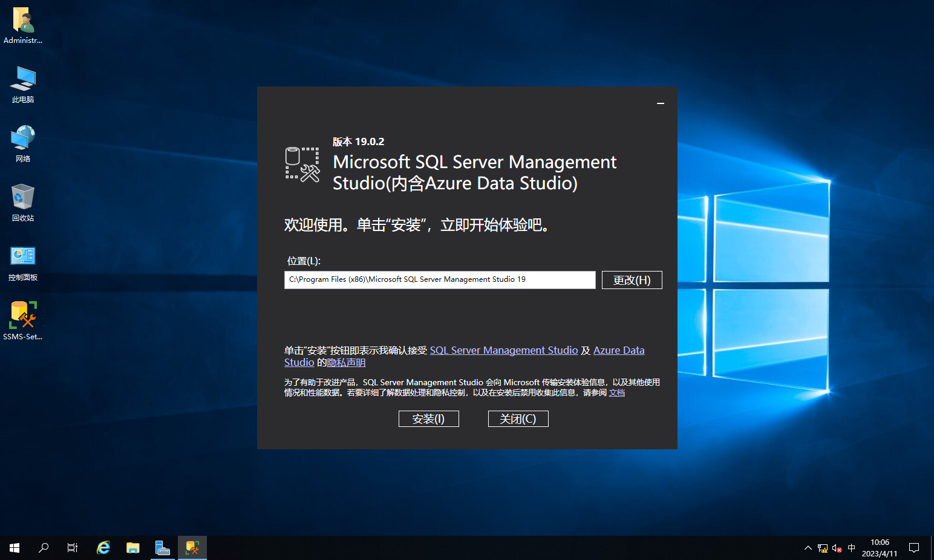Select the Administrator folder desktop icon
The image size is (934, 560).
click(23, 25)
